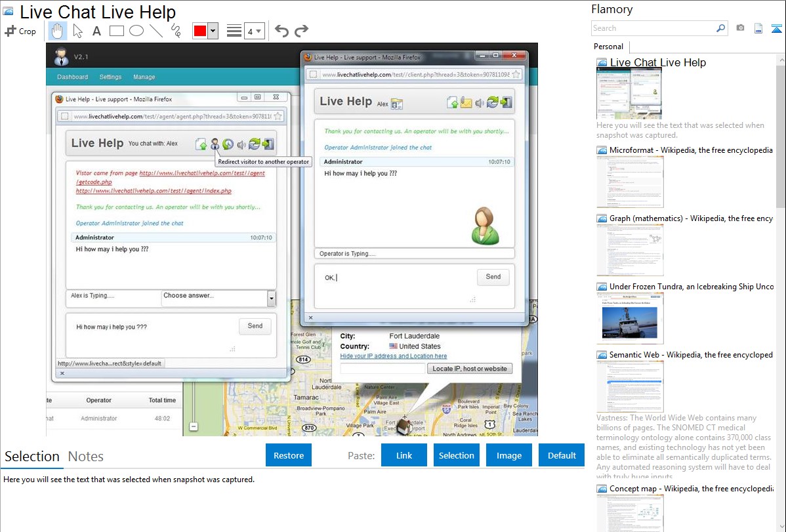Pick the rectangle shape tool
Screen dimensions: 786x532
coord(116,31)
